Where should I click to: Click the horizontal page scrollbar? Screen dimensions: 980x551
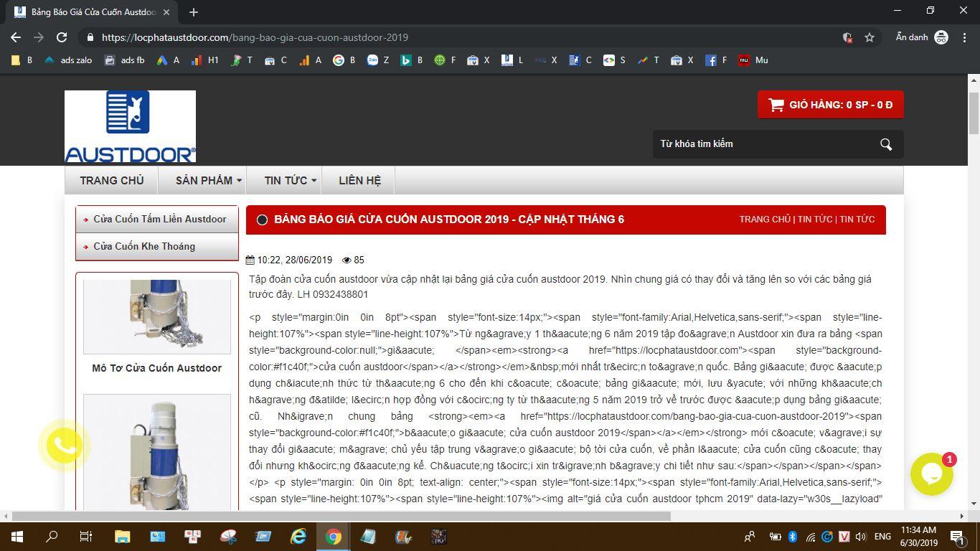pos(341,516)
